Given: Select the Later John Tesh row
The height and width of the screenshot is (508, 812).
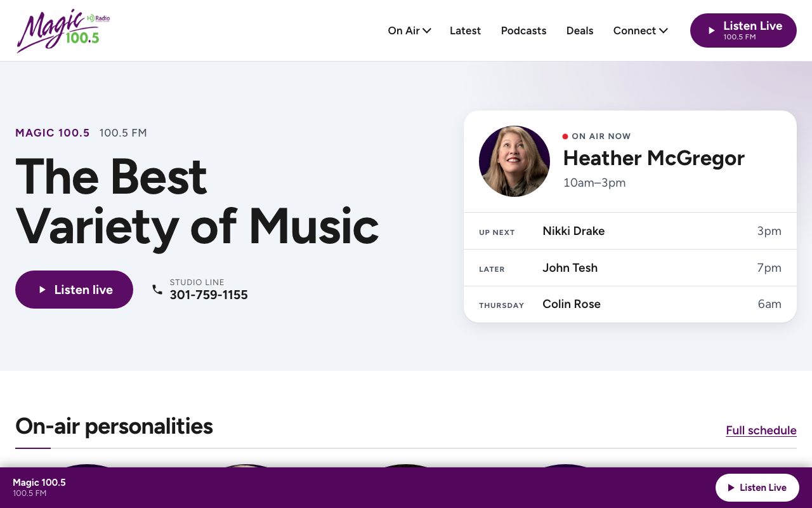Looking at the screenshot, I should [630, 268].
